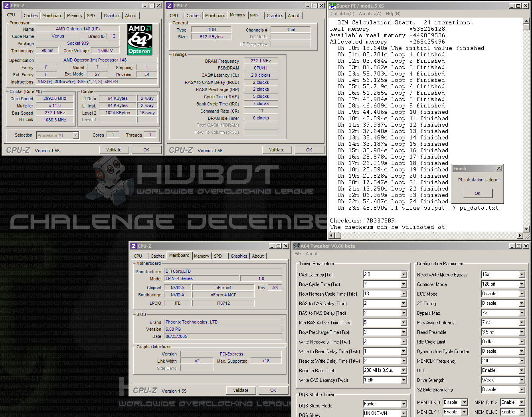The width and height of the screenshot is (532, 417).
Task: Expand Write Recovery Time (Twr) dropdown
Action: pyautogui.click(x=404, y=342)
